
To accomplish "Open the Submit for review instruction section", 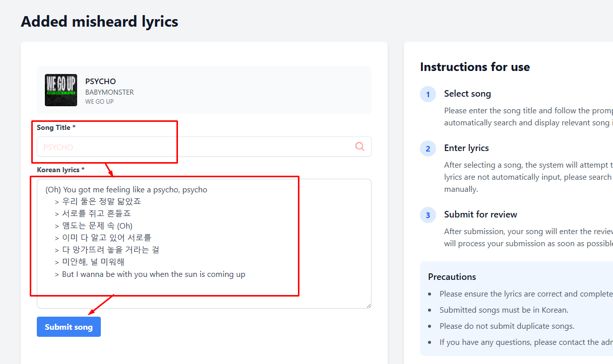I will (x=480, y=214).
